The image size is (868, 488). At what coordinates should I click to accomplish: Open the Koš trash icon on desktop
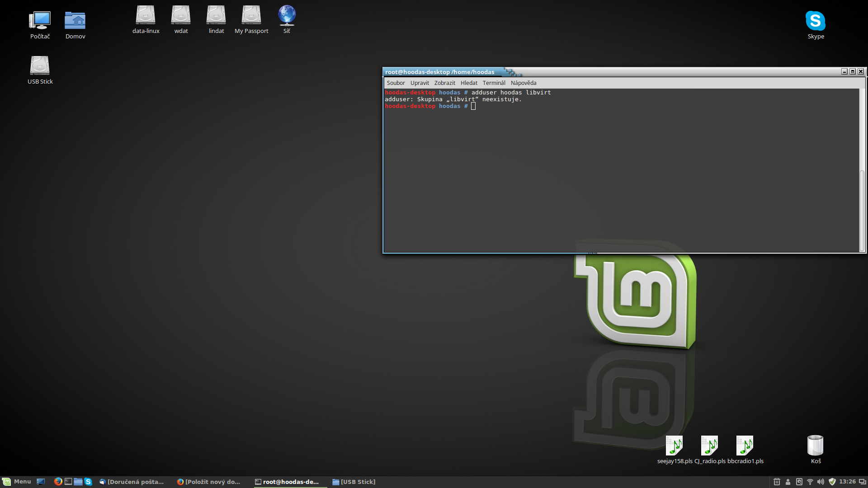click(816, 450)
